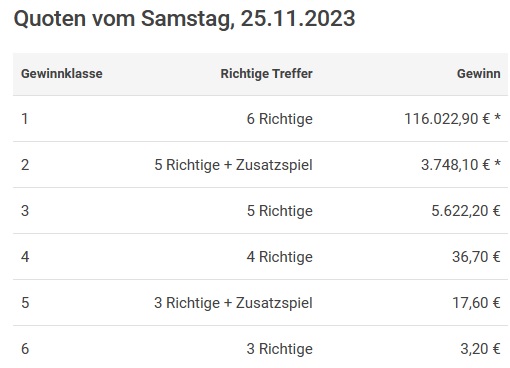The width and height of the screenshot is (510, 368).
Task: Select the Gewinnklasse 4 cell
Action: pos(25,257)
